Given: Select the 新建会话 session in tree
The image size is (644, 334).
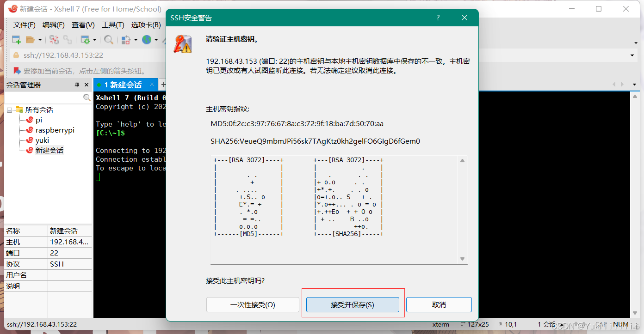Looking at the screenshot, I should point(50,151).
